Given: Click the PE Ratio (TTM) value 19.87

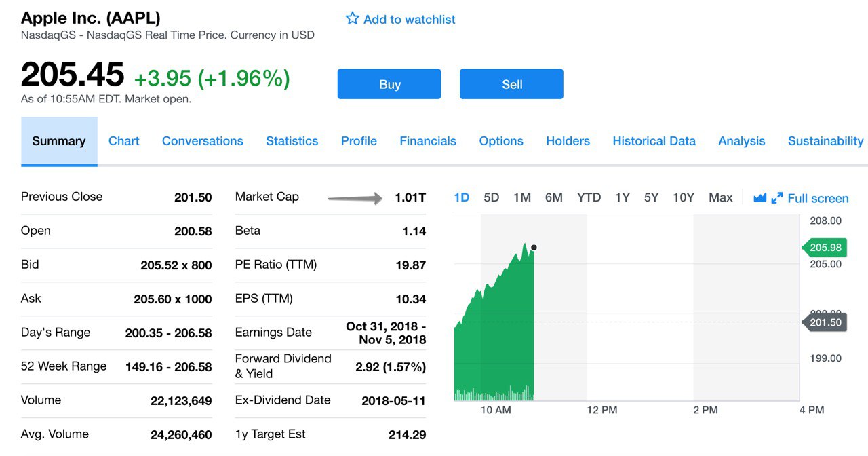Looking at the screenshot, I should point(411,265).
